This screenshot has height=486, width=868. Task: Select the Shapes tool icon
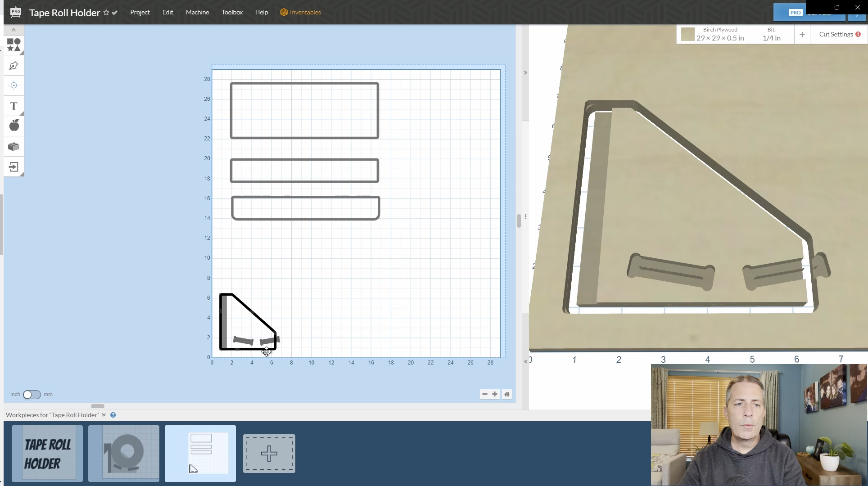point(14,45)
